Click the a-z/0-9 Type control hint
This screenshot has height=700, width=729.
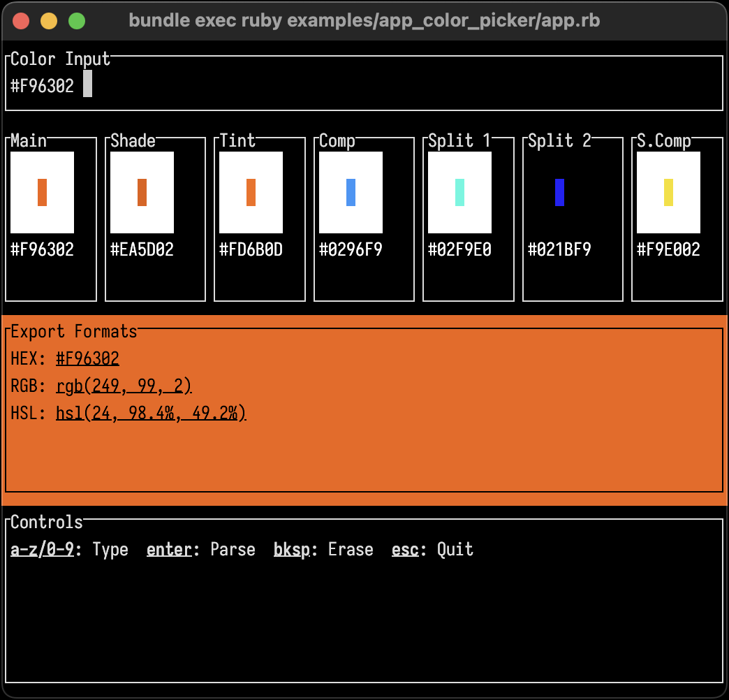point(69,550)
